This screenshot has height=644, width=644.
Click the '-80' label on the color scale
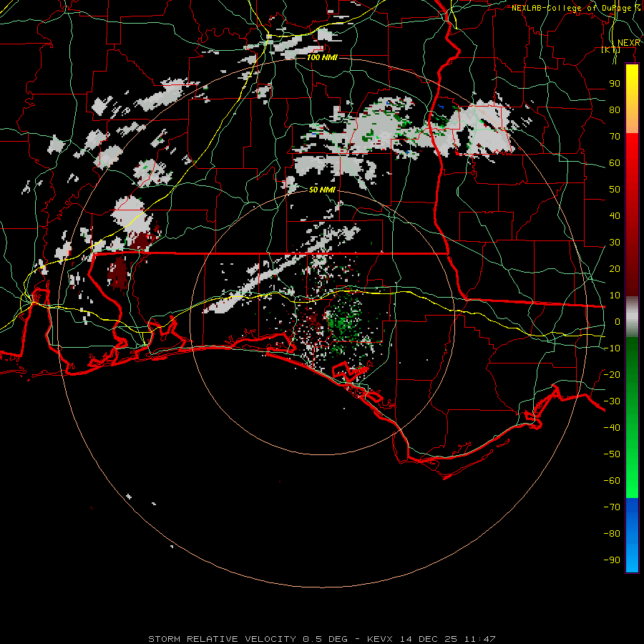click(x=612, y=534)
